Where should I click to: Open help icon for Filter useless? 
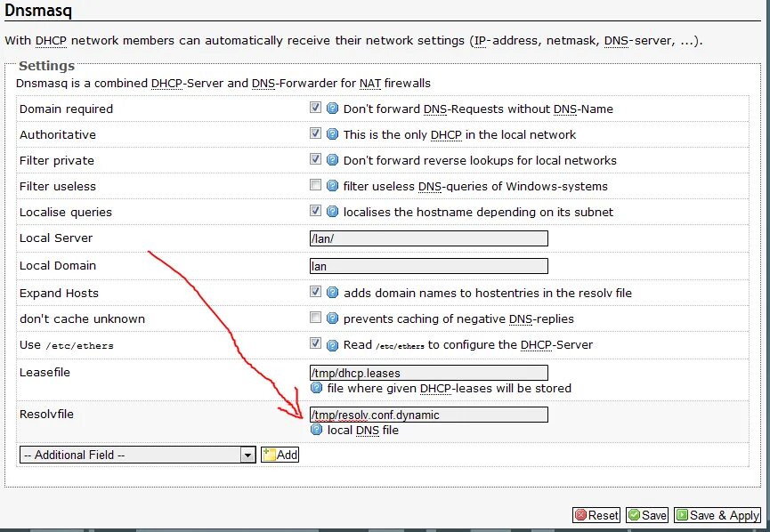(x=332, y=186)
